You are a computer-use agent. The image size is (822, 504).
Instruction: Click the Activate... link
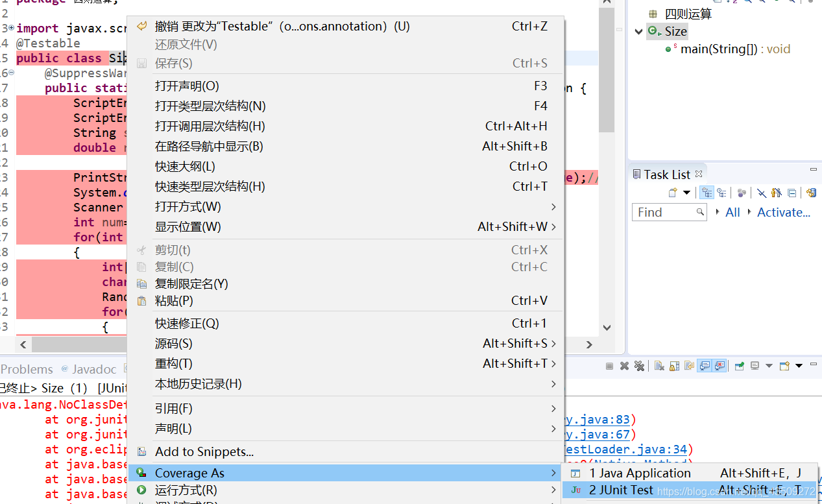pyautogui.click(x=784, y=212)
